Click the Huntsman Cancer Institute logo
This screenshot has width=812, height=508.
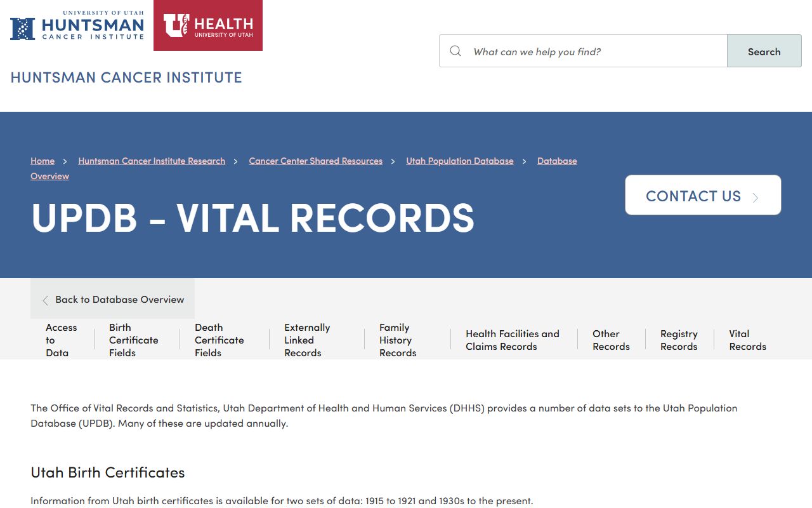point(77,25)
